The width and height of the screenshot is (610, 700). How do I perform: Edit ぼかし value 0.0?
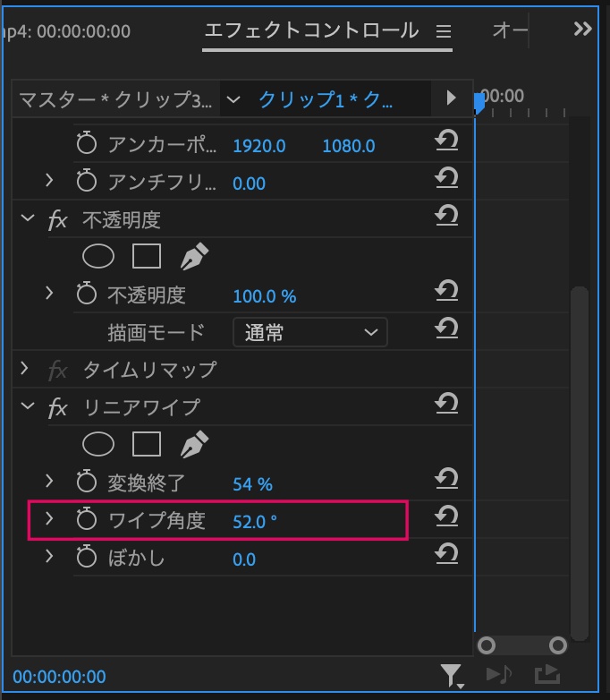point(244,559)
